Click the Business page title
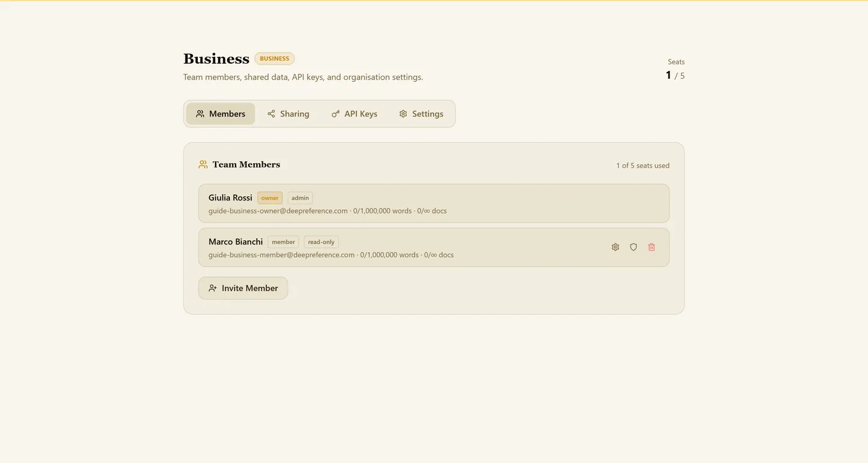This screenshot has width=868, height=463. [216, 58]
